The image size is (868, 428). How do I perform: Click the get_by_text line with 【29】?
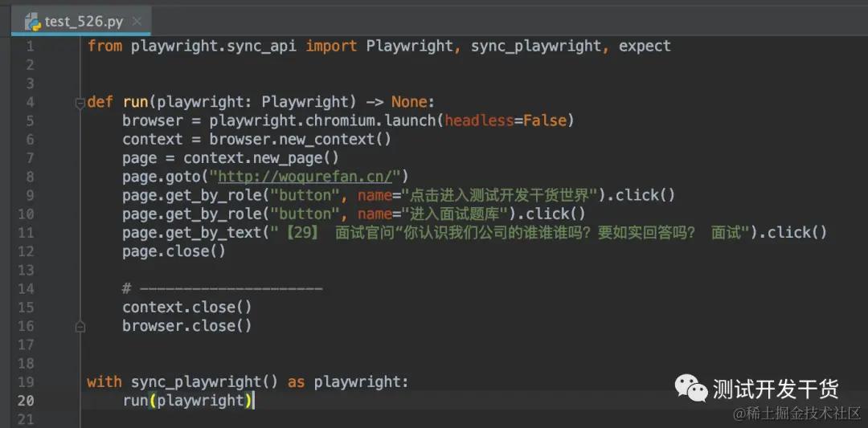click(x=475, y=232)
